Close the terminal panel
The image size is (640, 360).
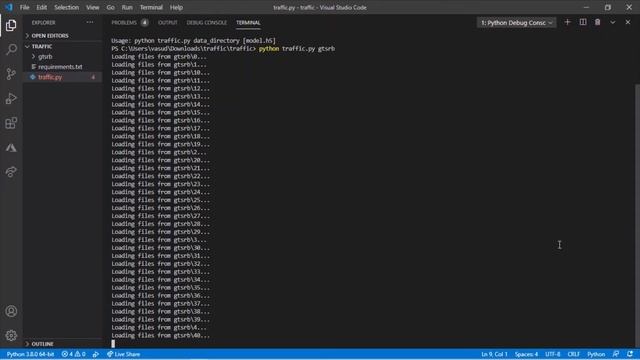pyautogui.click(x=628, y=22)
